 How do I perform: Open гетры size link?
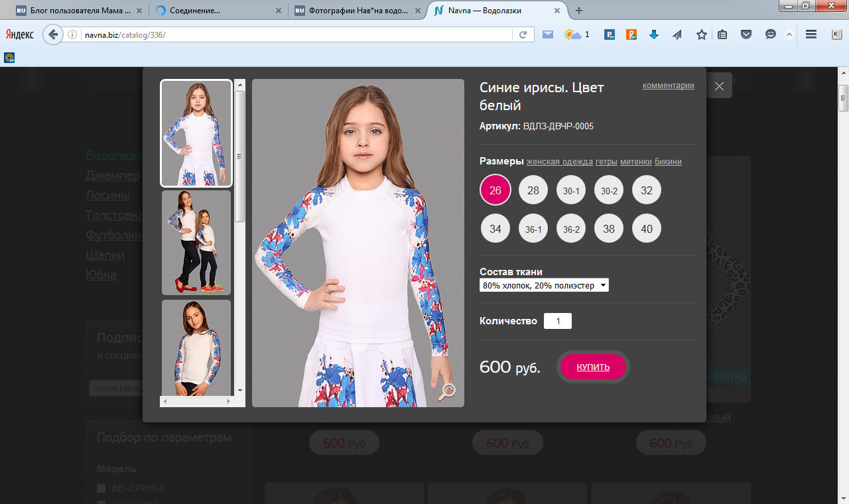[606, 162]
